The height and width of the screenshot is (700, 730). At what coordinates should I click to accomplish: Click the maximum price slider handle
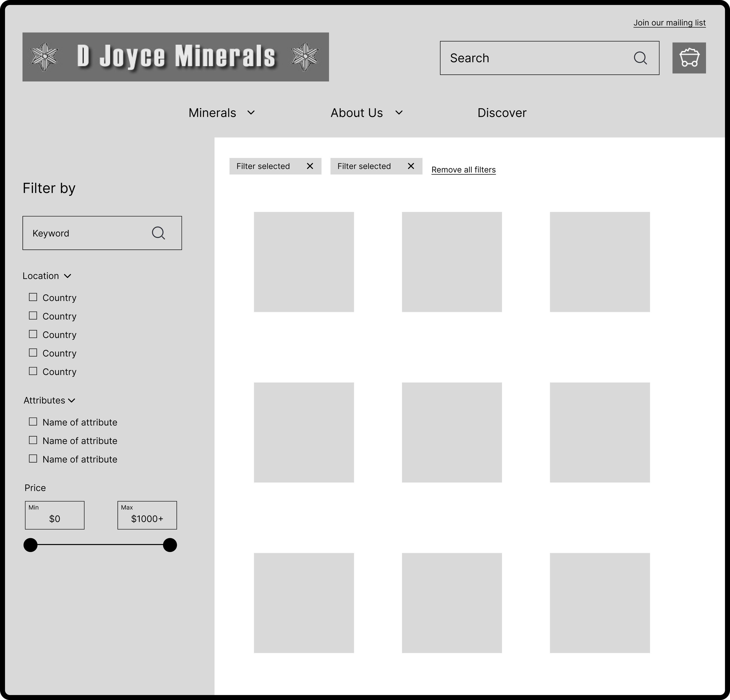(170, 545)
